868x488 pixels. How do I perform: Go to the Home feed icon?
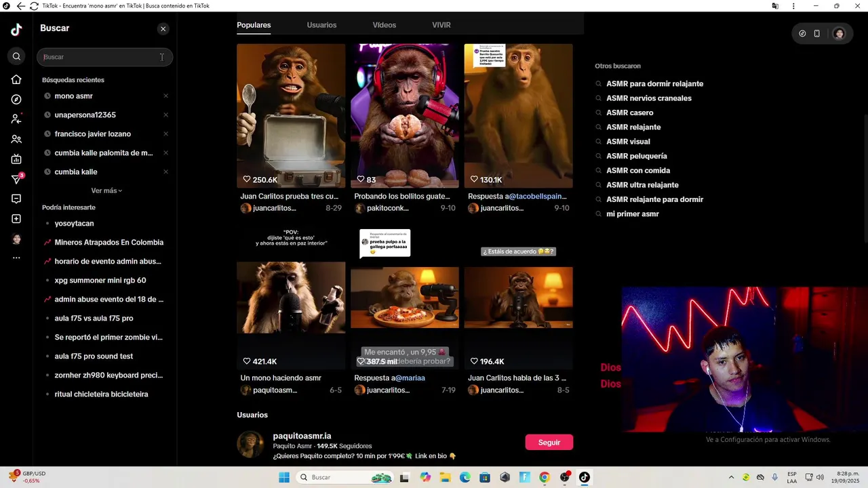16,80
